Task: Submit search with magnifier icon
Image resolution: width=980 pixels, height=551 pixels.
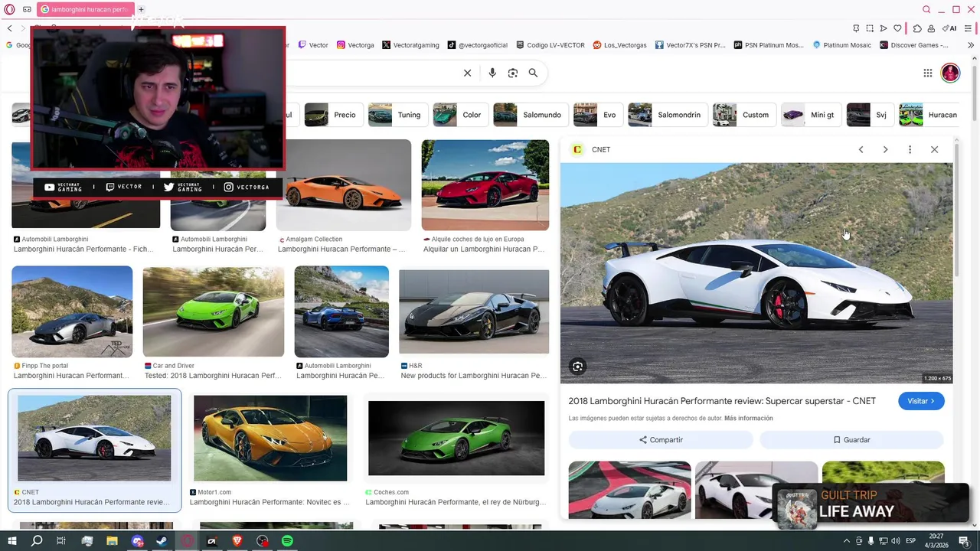Action: click(533, 73)
